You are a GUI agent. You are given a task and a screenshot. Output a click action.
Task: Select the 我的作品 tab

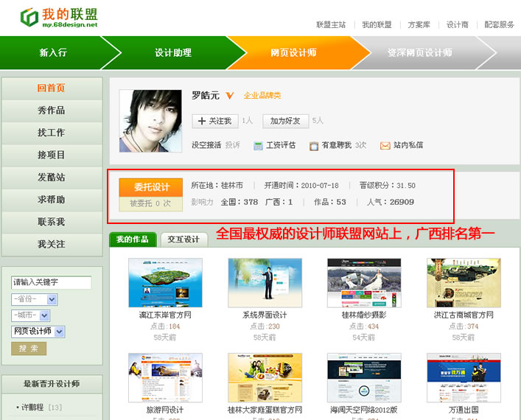[133, 239]
